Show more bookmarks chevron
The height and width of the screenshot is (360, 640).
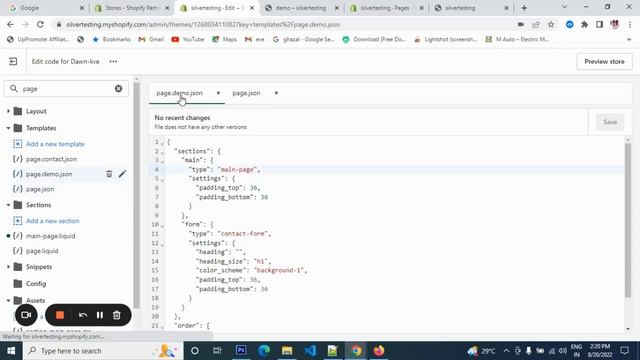coord(629,39)
